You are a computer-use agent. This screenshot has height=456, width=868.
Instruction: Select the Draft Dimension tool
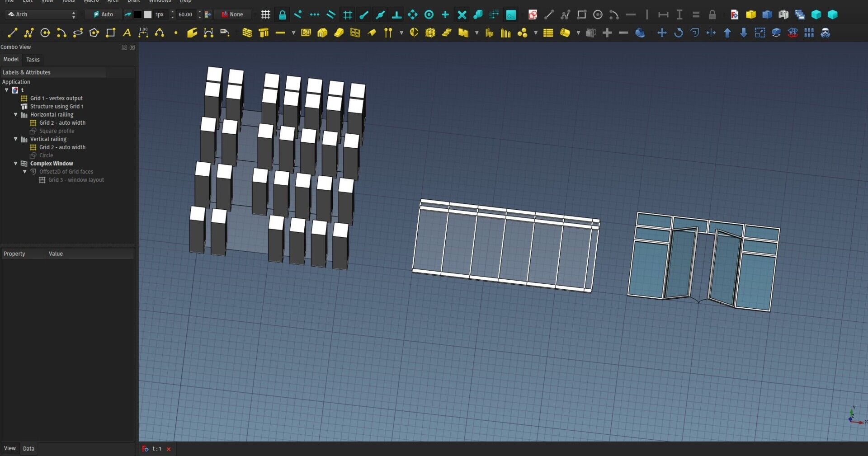click(x=143, y=33)
